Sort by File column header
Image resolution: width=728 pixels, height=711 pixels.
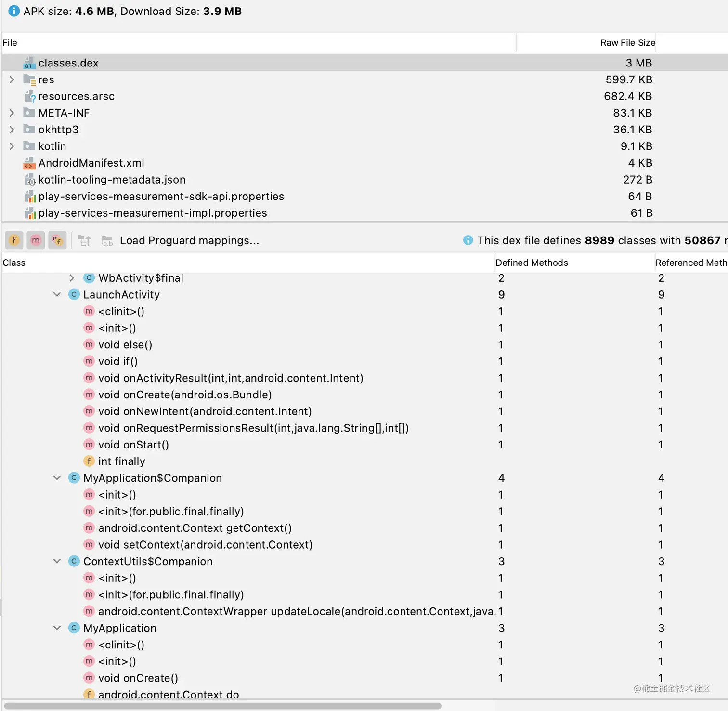[x=259, y=42]
